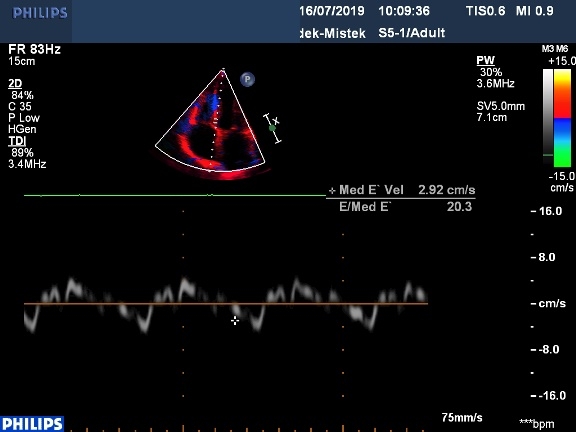This screenshot has width=576, height=432.
Task: Click the orange Doppler baseline
Action: pos(226,303)
